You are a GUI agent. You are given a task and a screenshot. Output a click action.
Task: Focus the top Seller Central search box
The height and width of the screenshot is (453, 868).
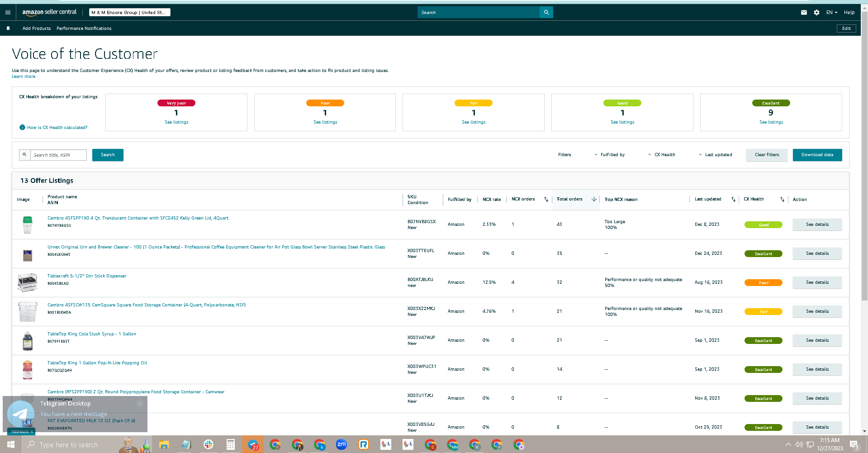pyautogui.click(x=479, y=12)
